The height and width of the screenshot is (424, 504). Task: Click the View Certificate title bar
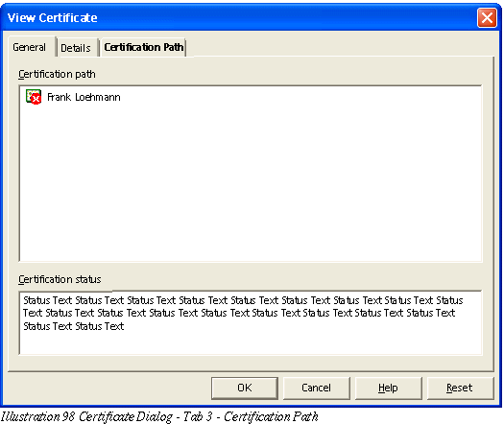238,17
